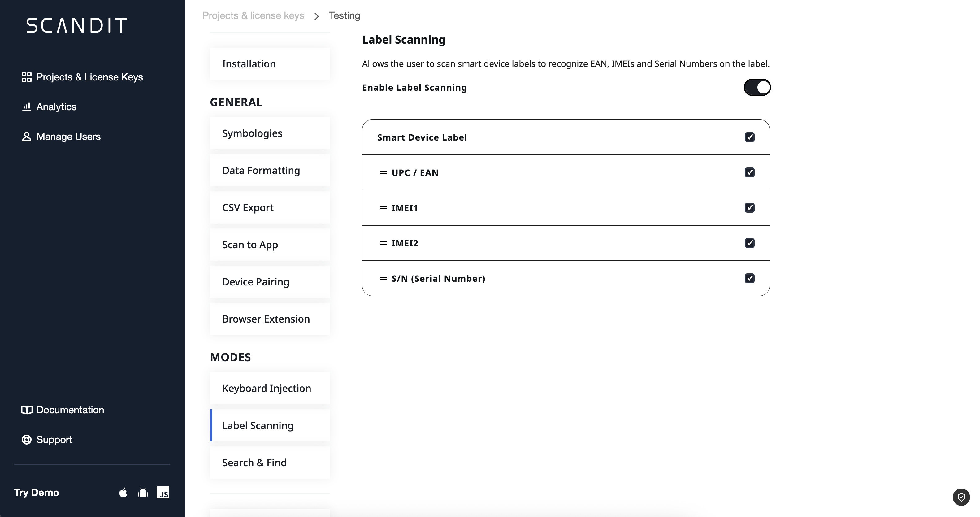This screenshot has width=980, height=517.
Task: Click the Android demo icon
Action: pyautogui.click(x=143, y=493)
